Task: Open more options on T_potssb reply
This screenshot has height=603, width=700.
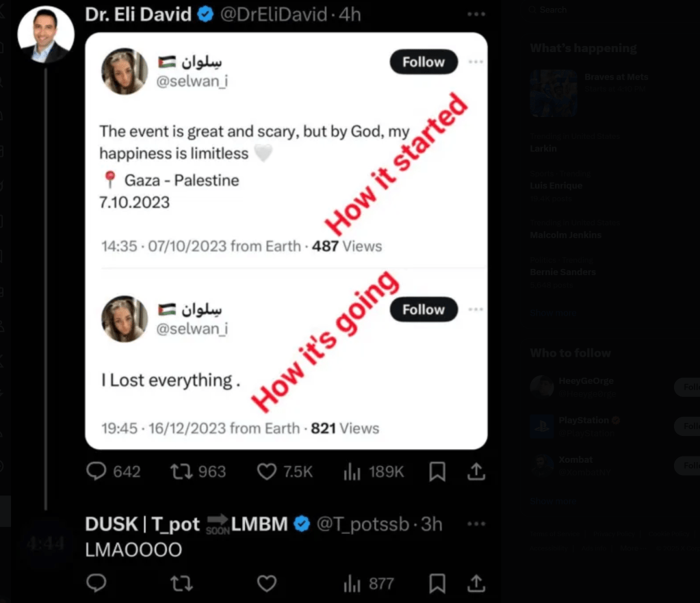Action: [476, 524]
